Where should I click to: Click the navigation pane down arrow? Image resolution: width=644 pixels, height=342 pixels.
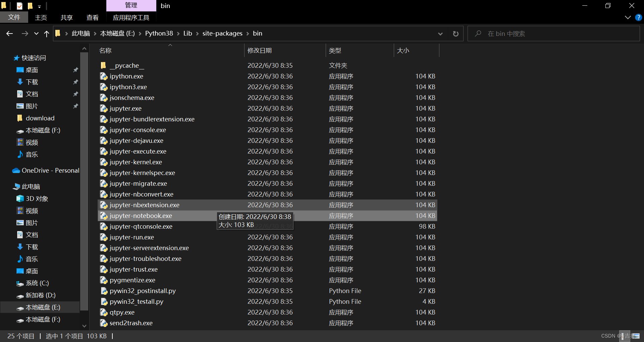(x=84, y=326)
